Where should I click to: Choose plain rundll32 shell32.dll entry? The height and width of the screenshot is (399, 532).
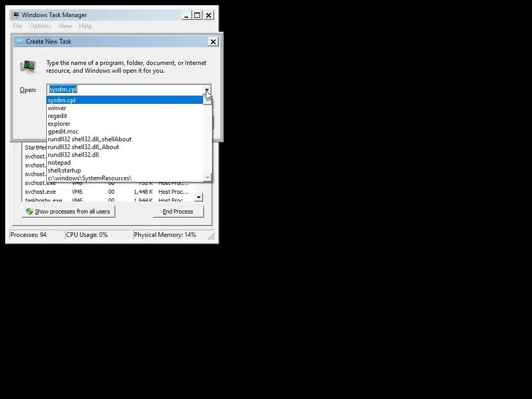(x=125, y=155)
